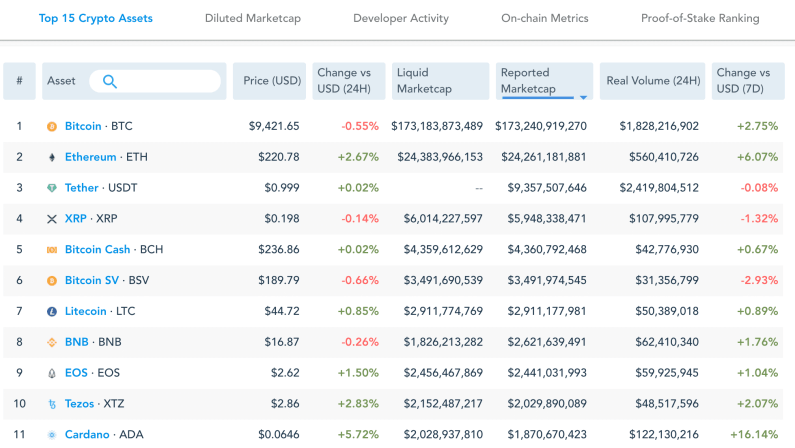Click the Ethereum diamond logo icon

[52, 158]
